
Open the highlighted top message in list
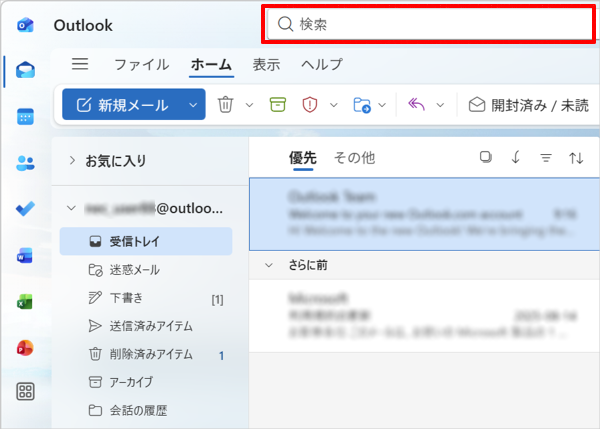(x=424, y=214)
